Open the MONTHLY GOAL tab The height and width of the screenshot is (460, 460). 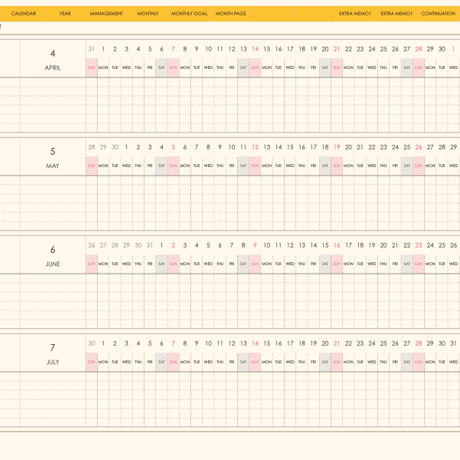click(x=189, y=14)
